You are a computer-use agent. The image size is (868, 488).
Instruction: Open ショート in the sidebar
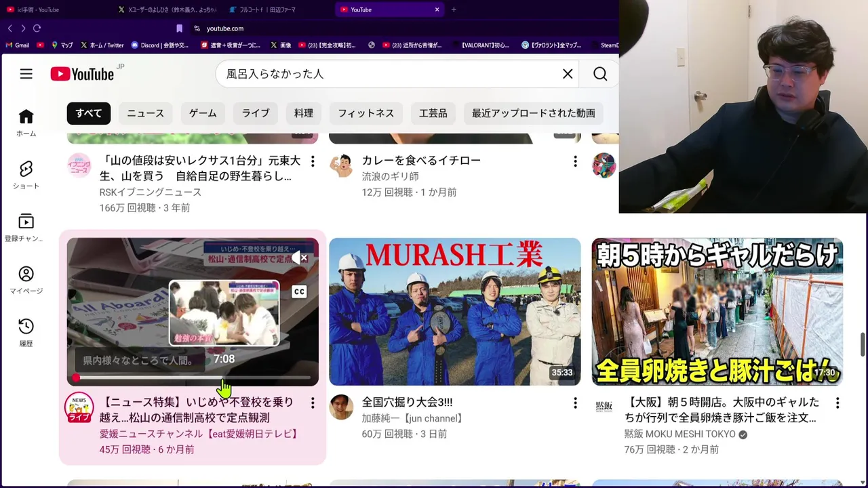pos(26,175)
